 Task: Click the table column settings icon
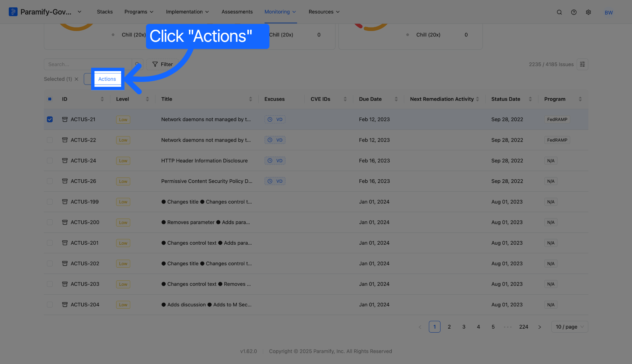[582, 64]
